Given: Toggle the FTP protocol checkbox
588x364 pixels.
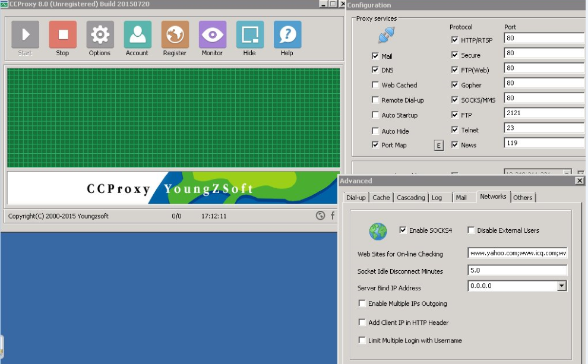Looking at the screenshot, I should click(454, 115).
